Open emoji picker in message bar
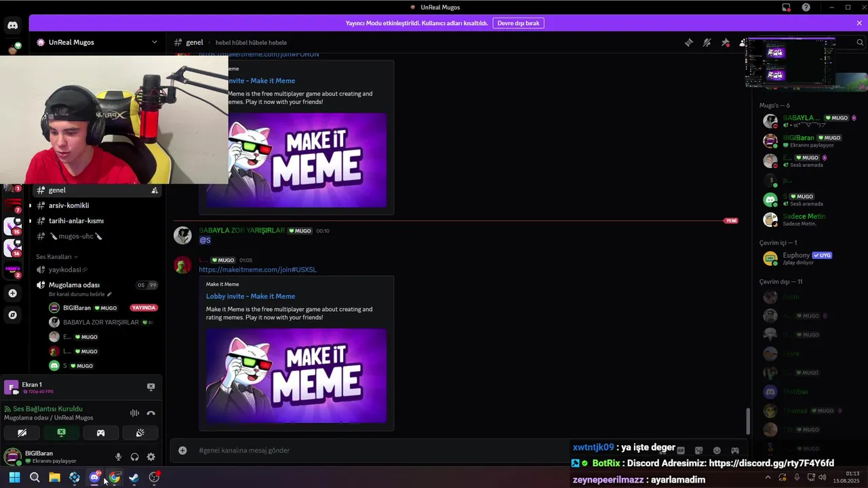The width and height of the screenshot is (868, 488). [717, 450]
